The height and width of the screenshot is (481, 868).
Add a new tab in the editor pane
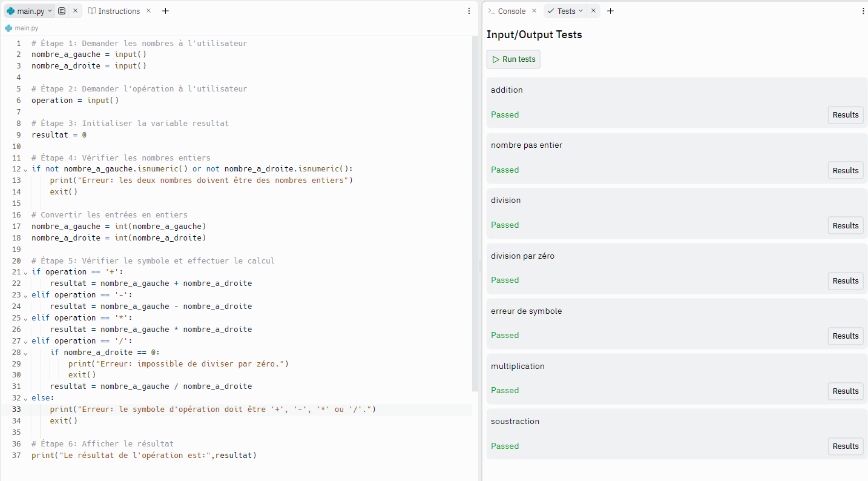point(166,11)
